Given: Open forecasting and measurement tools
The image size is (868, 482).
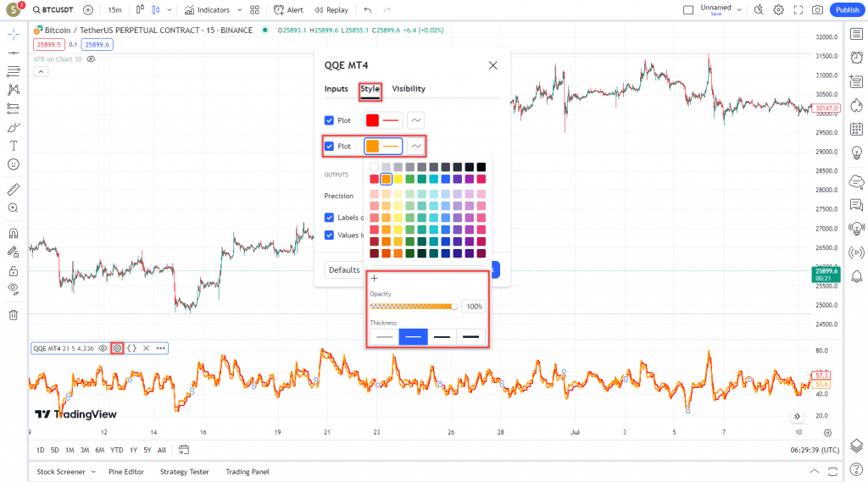Looking at the screenshot, I should tap(14, 108).
